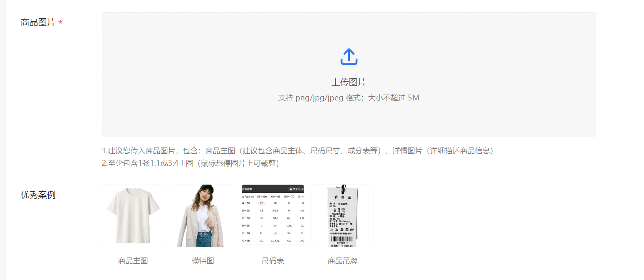Expand the dashed upload area panel

349,75
